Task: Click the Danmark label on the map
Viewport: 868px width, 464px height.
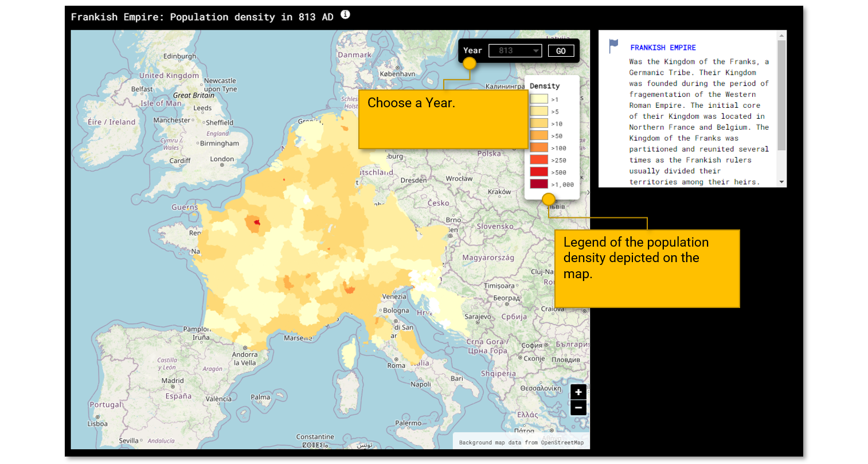Action: [x=354, y=55]
